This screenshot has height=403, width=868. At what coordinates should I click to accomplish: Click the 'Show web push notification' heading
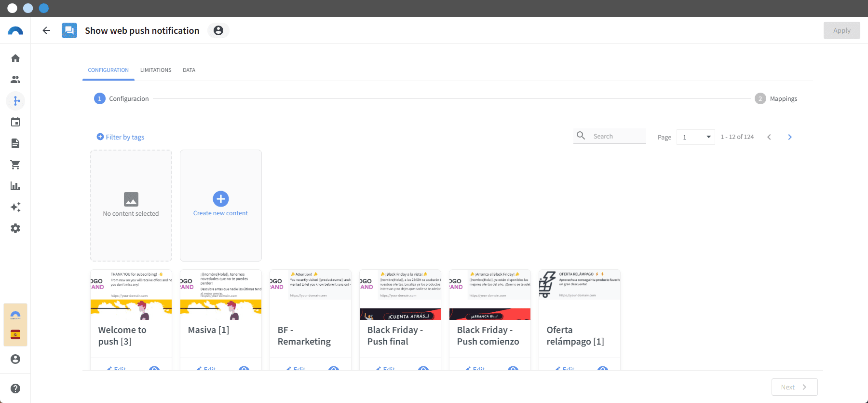(142, 30)
